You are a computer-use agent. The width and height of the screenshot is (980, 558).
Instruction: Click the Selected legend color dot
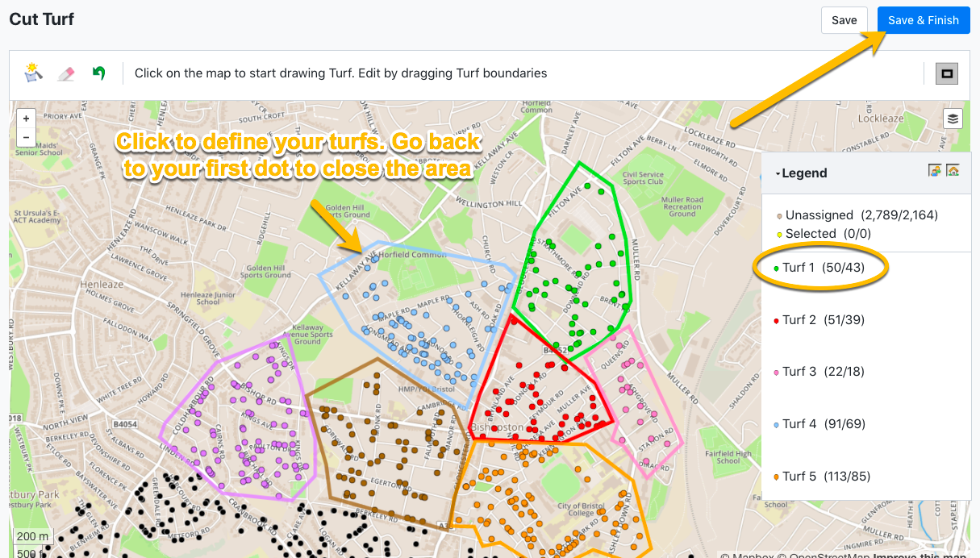779,235
